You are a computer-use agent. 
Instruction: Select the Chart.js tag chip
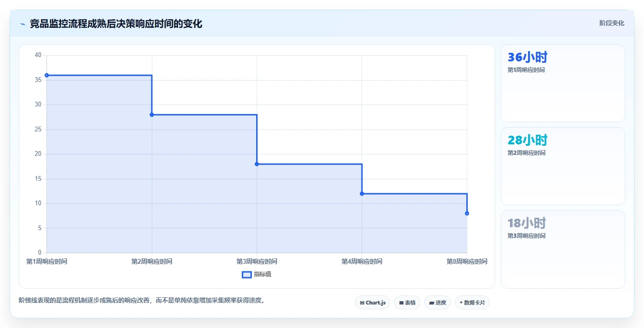[x=373, y=303]
